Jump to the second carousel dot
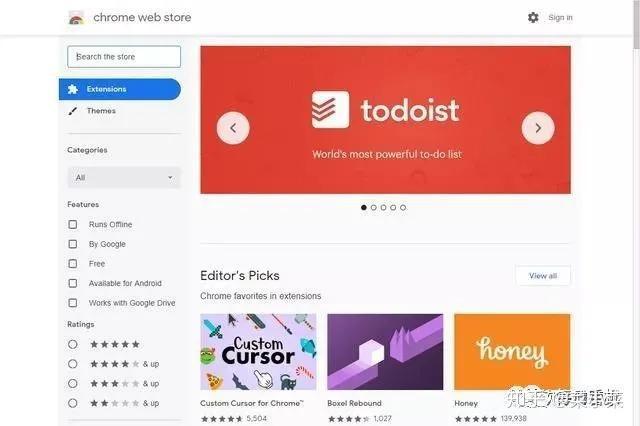The height and width of the screenshot is (426, 640). pyautogui.click(x=373, y=207)
